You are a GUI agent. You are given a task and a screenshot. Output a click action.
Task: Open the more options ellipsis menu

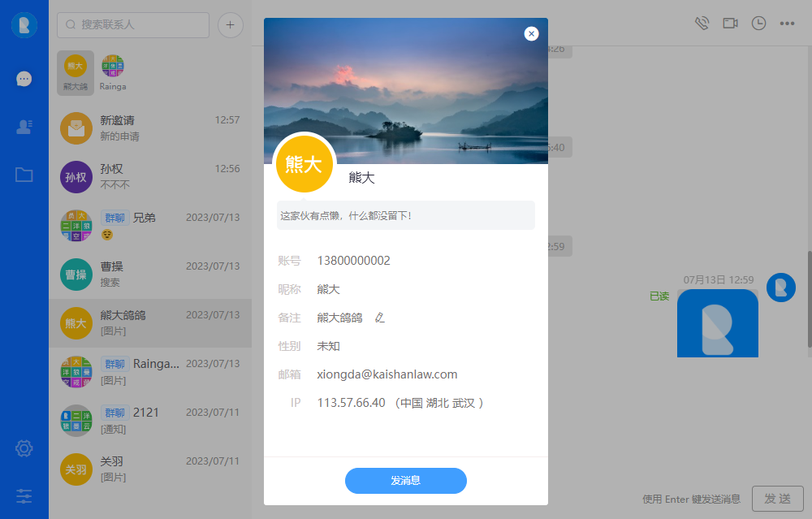coord(787,23)
